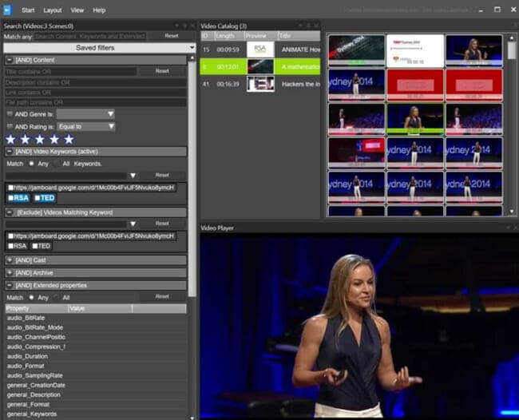
Task: Expand the [AND] Cast section
Action: coord(10,260)
